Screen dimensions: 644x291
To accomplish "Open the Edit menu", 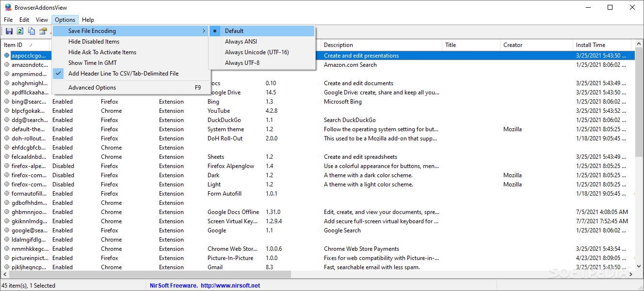I will (24, 20).
